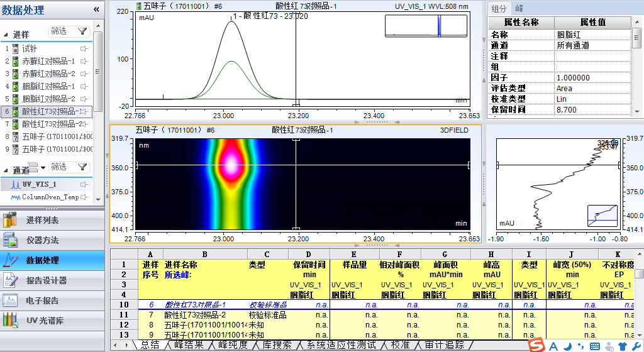
Task: Click the ColumnOven_Temp channel signal icon
Action: click(x=16, y=197)
